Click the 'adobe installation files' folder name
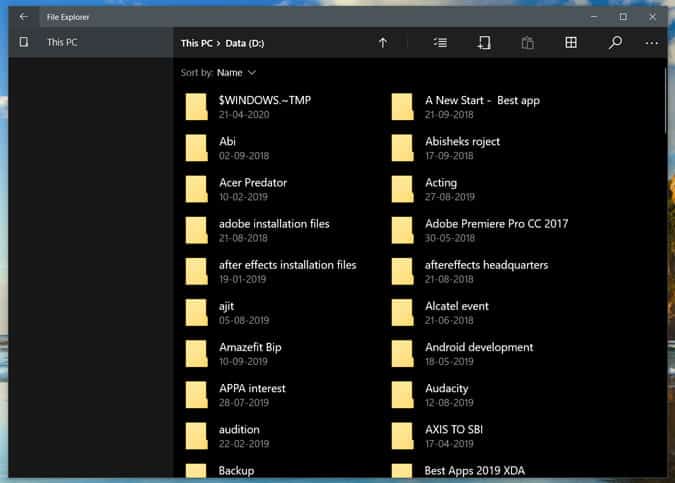 (x=274, y=224)
